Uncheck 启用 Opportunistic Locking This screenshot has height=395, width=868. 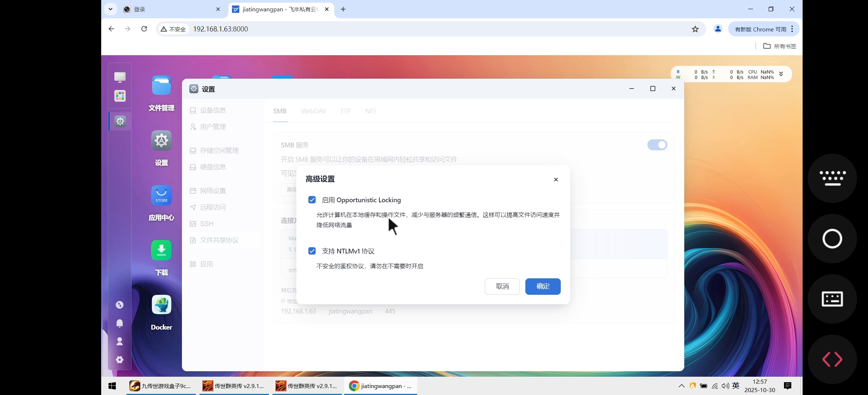(x=312, y=200)
